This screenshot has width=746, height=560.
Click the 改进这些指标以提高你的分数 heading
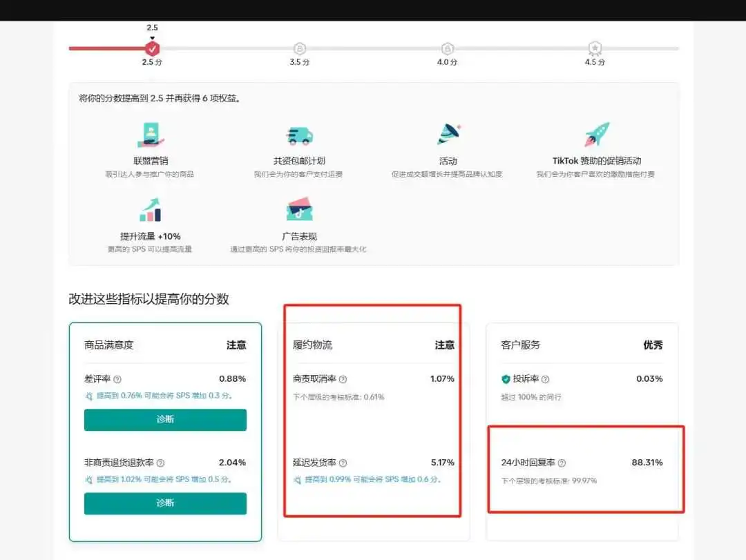pos(149,299)
